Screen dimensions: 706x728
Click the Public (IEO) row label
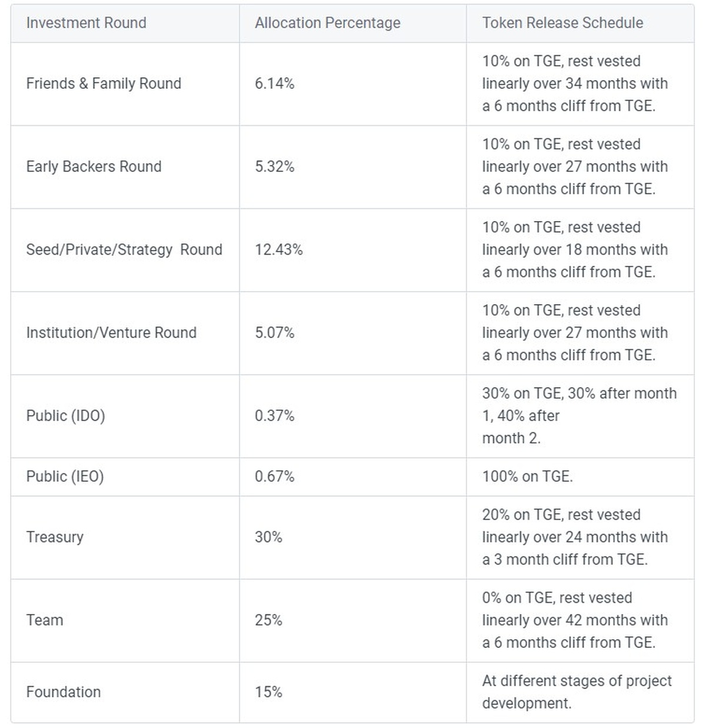pos(65,476)
